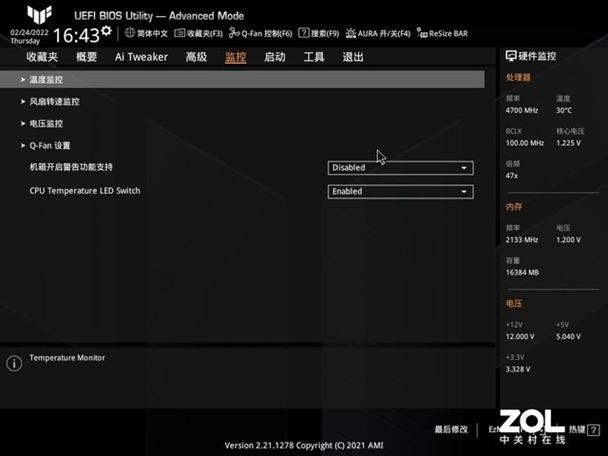Click the 3.328 V reading
Viewport: 608px width, 456px height.
tap(518, 369)
